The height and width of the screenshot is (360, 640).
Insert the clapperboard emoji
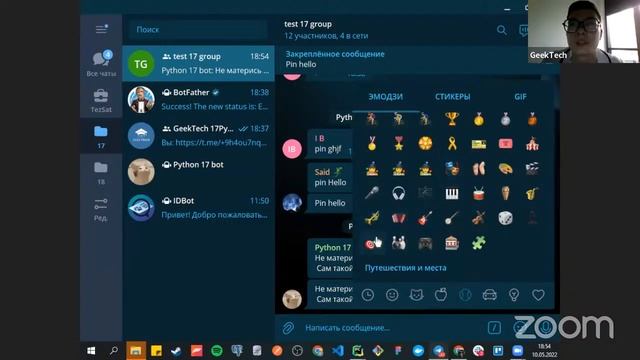point(532,169)
